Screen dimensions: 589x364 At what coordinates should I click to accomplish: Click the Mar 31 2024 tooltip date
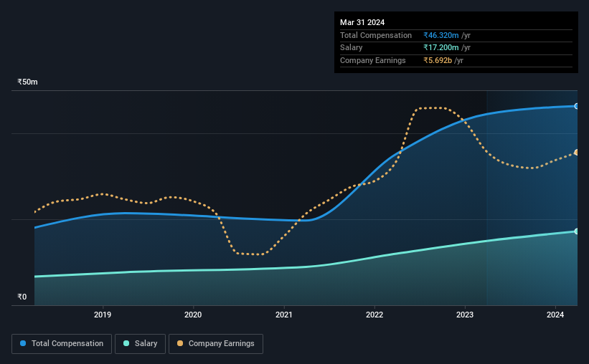362,22
